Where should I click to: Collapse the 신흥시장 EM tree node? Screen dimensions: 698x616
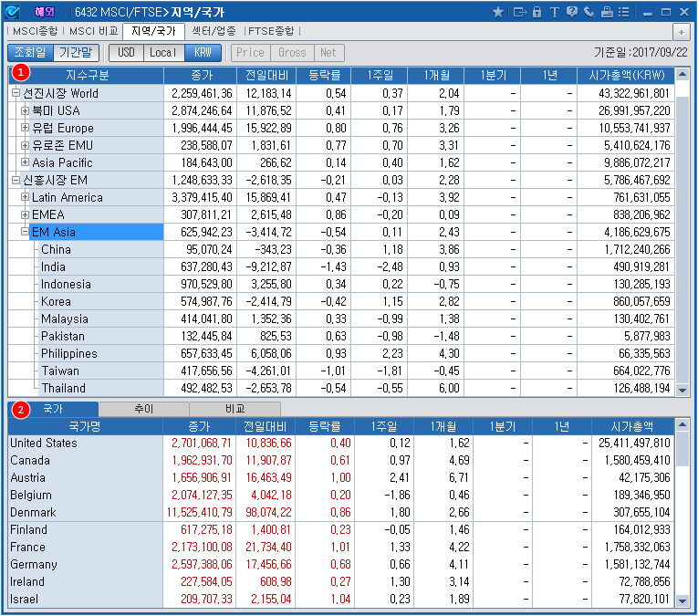(16, 180)
